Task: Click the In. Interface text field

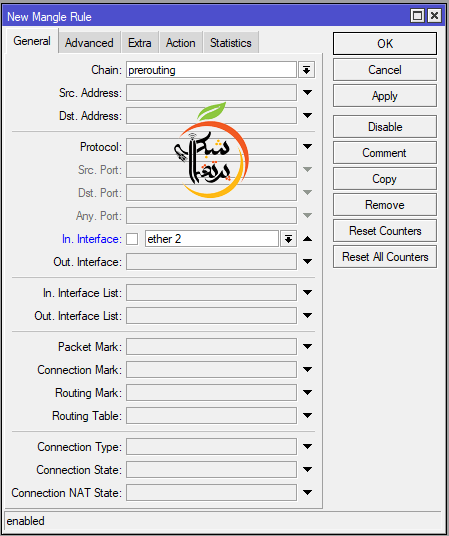Action: point(212,239)
